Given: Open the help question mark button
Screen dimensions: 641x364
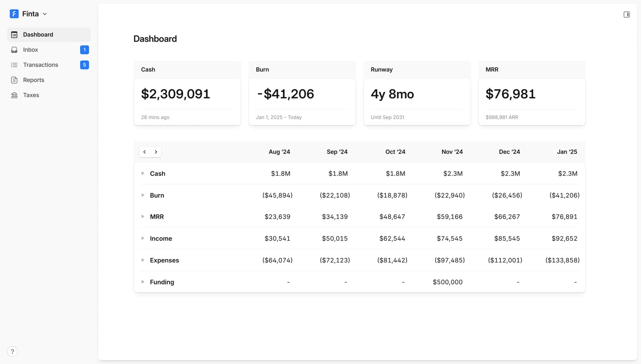Looking at the screenshot, I should click(x=13, y=351).
